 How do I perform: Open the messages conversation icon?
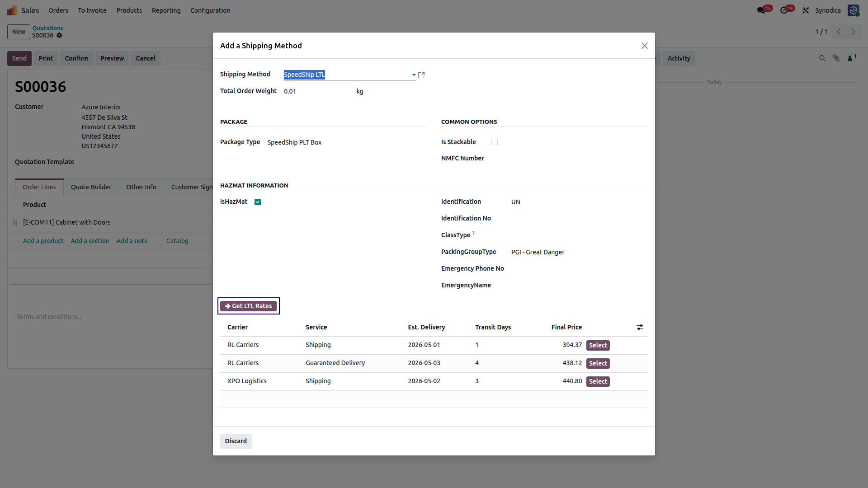tap(761, 10)
